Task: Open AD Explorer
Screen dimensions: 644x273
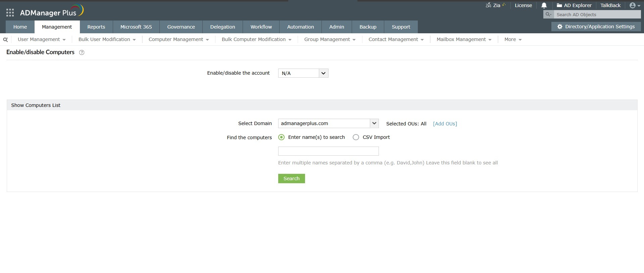Action: pyautogui.click(x=574, y=5)
